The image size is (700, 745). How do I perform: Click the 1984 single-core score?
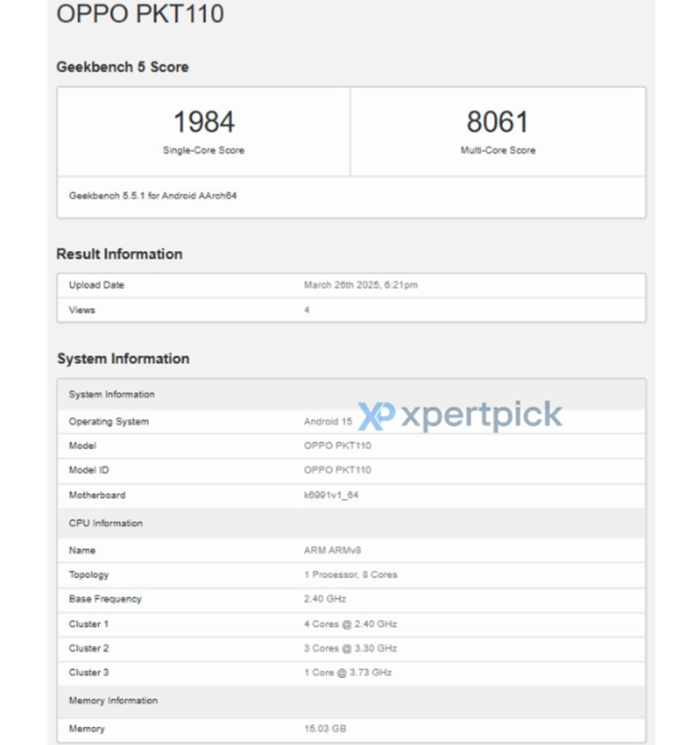pyautogui.click(x=203, y=123)
